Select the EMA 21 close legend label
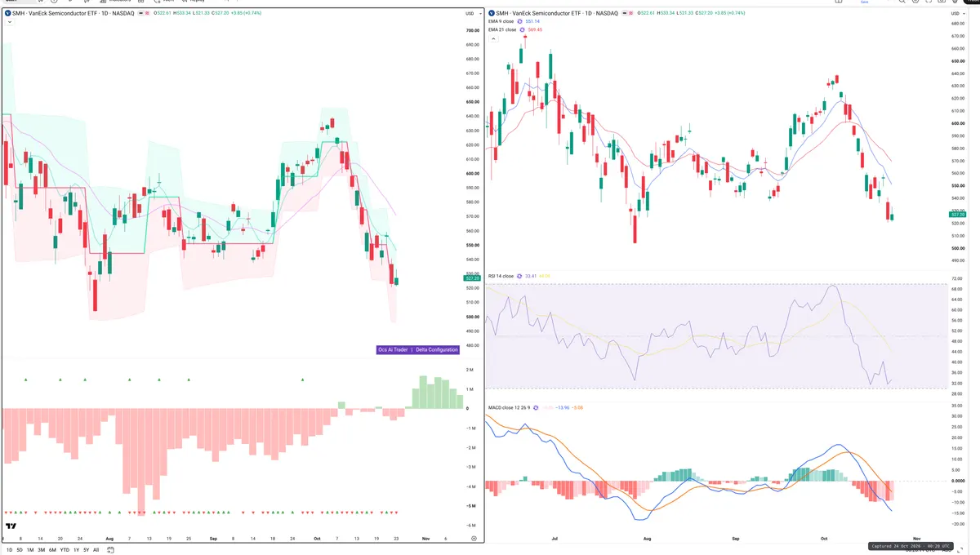Viewport: 980px width, 555px height. click(x=502, y=29)
